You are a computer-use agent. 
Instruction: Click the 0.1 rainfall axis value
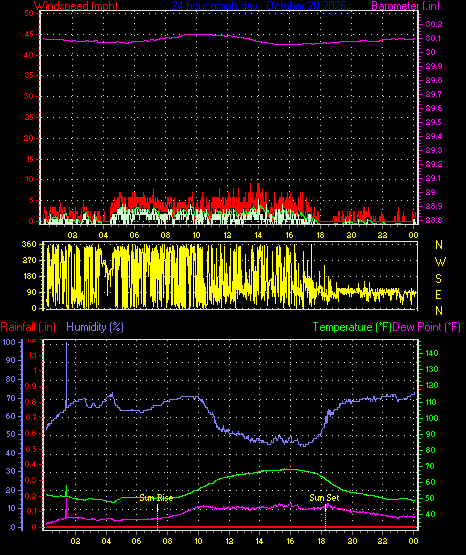click(x=32, y=511)
